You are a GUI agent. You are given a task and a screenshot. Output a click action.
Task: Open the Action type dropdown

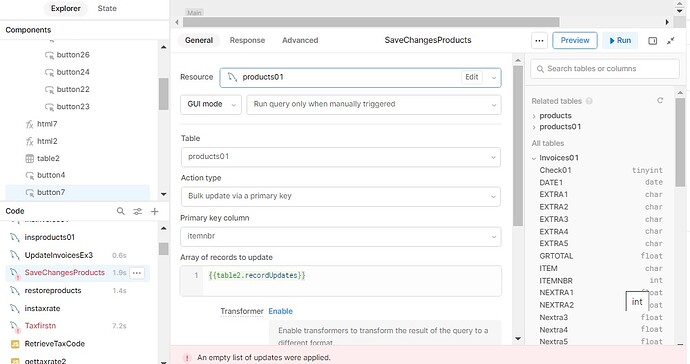pyautogui.click(x=341, y=196)
